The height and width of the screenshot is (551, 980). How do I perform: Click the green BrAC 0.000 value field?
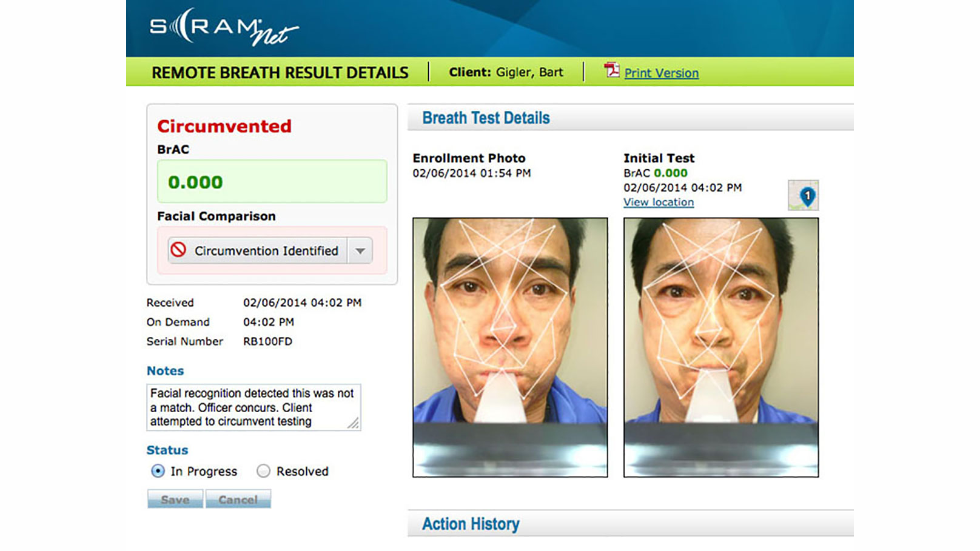[272, 182]
